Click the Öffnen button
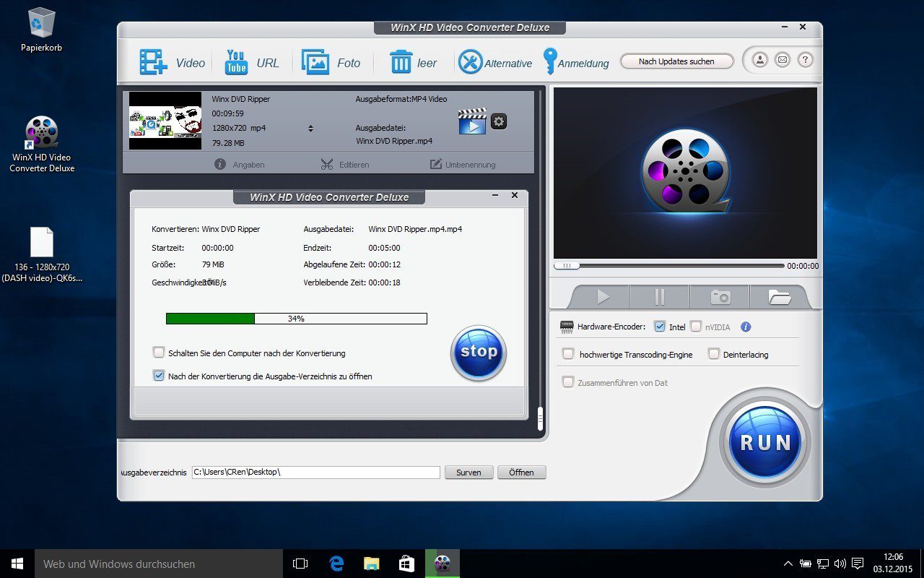Viewport: 924px width, 578px height. [521, 473]
